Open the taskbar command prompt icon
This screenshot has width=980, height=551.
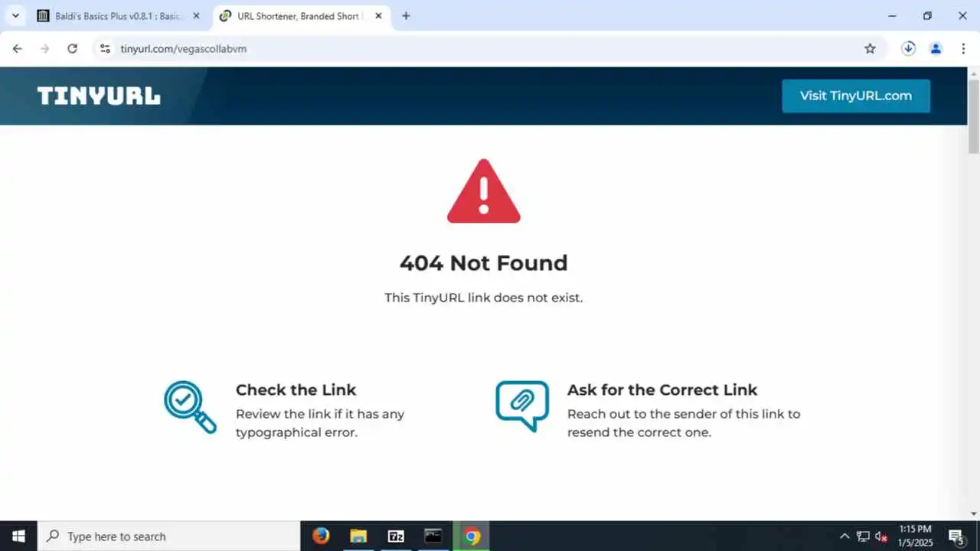tap(433, 536)
